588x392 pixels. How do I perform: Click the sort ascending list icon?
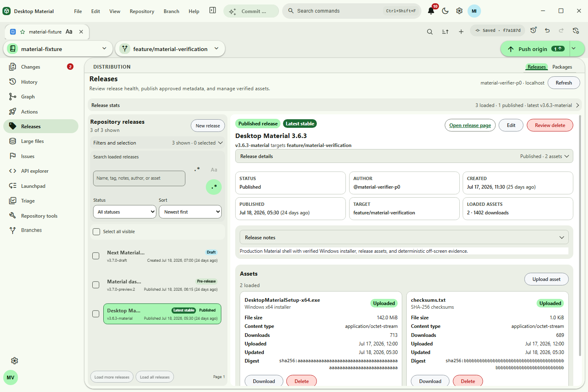coord(445,31)
